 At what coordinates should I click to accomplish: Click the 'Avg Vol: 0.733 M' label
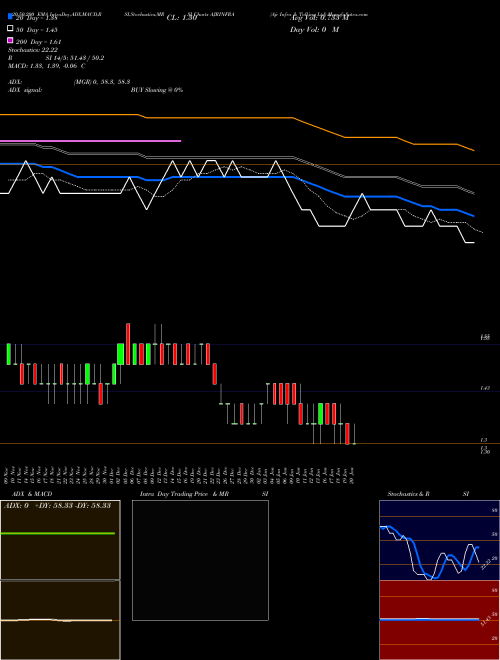pyautogui.click(x=320, y=18)
